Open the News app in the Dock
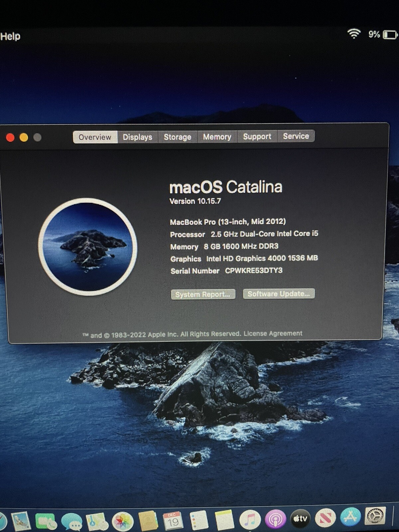 point(326,518)
